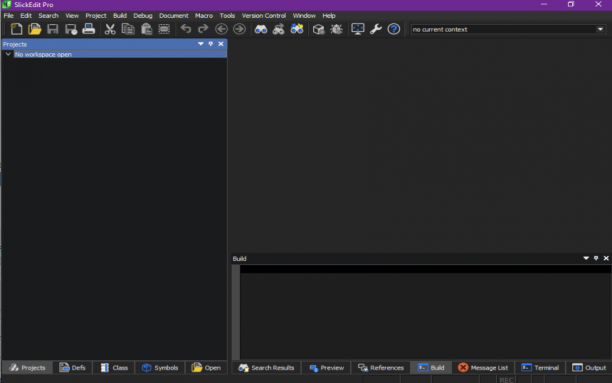Open options with the wrench icon

(375, 29)
